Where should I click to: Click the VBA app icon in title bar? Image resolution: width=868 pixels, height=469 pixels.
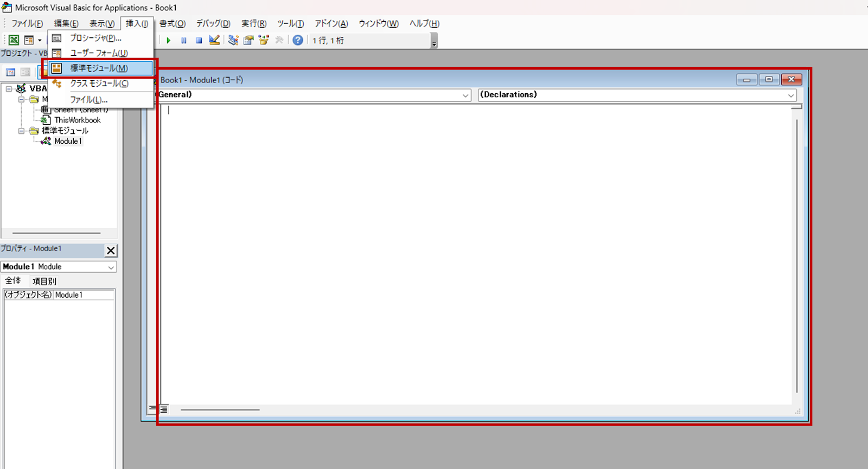(x=7, y=8)
